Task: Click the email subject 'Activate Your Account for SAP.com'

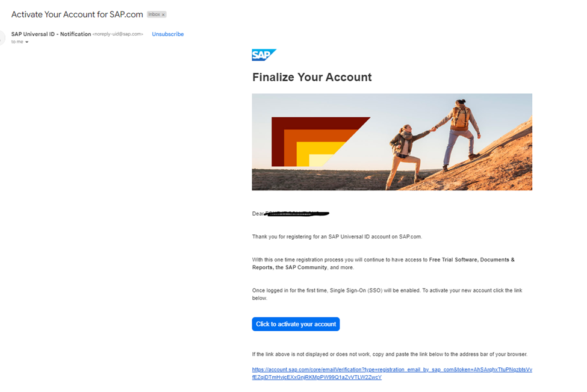Action: 77,14
